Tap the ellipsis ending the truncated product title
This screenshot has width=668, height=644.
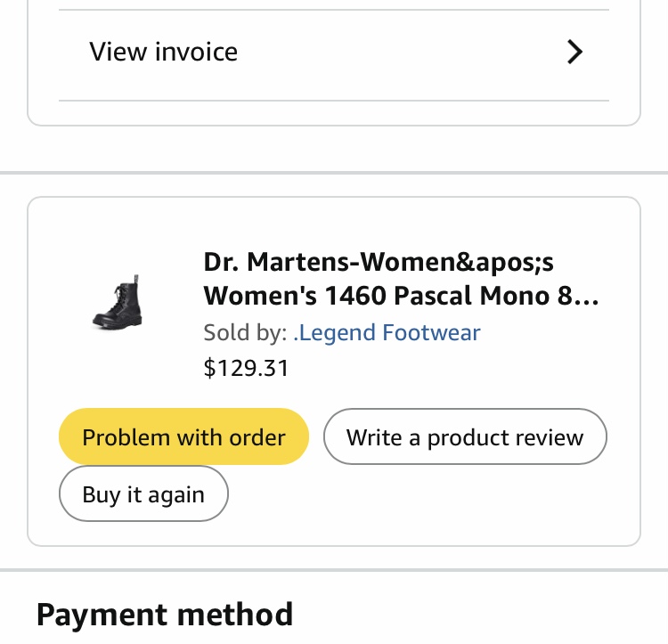pyautogui.click(x=589, y=297)
